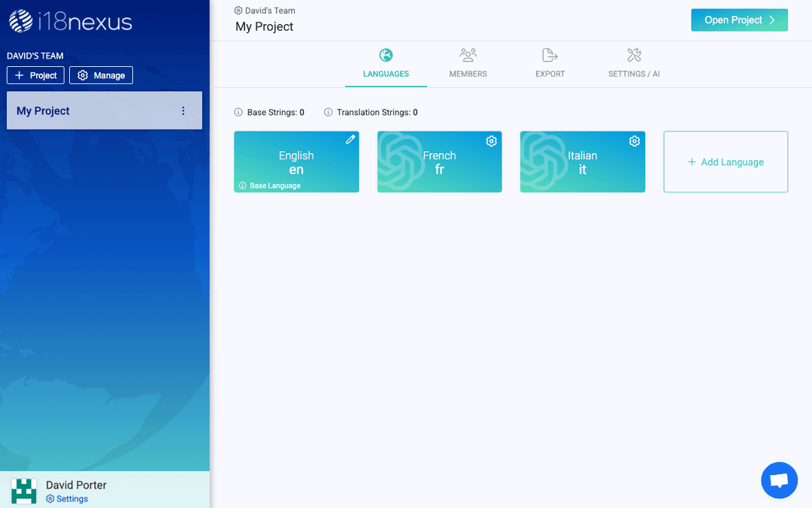The height and width of the screenshot is (508, 812).
Task: Click David Porter's avatar thumbnail
Action: 23,490
